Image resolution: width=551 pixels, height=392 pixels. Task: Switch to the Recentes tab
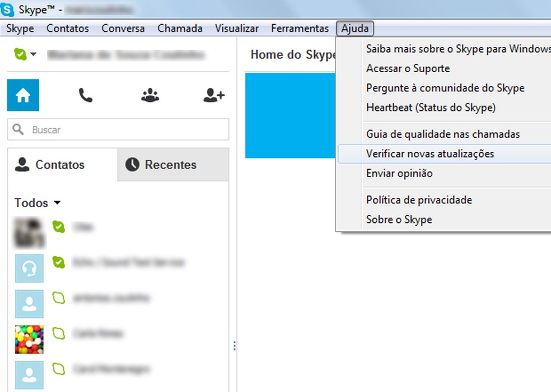tap(173, 165)
